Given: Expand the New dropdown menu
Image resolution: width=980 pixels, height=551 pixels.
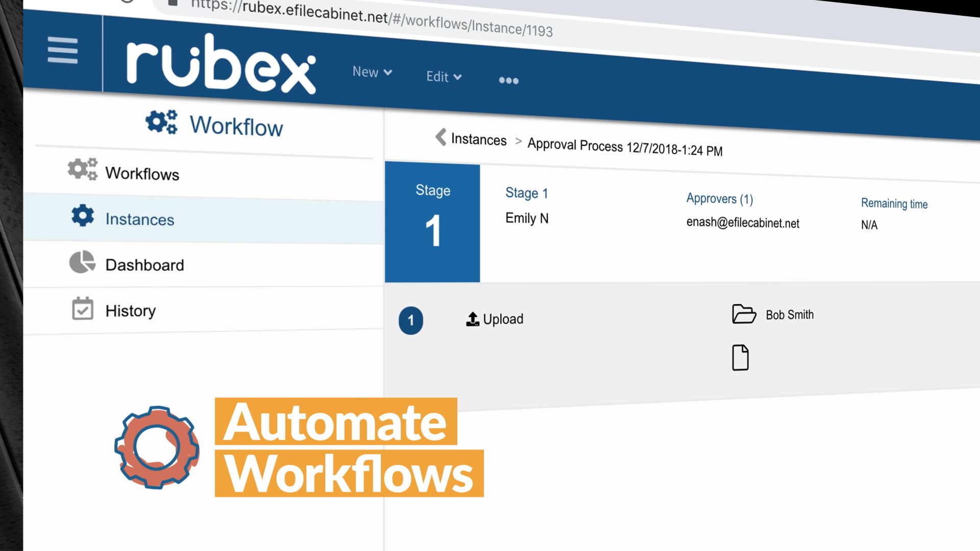Looking at the screenshot, I should coord(372,72).
